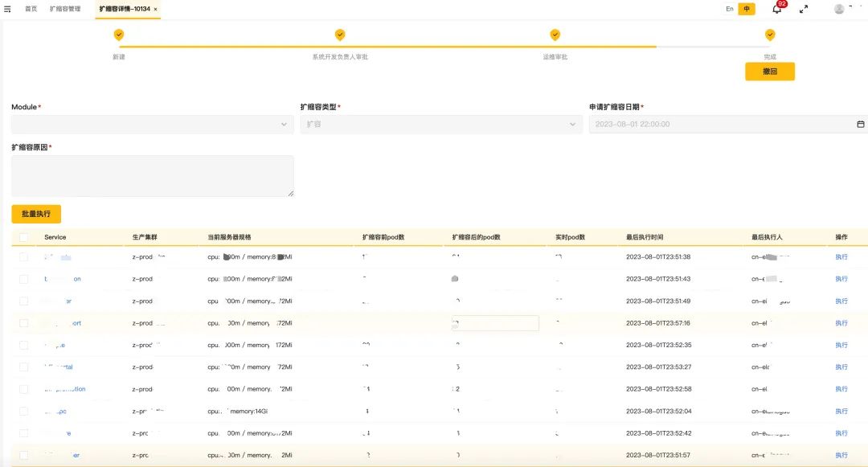The height and width of the screenshot is (467, 868).
Task: Open the 扩缩容类型 dropdown
Action: click(x=441, y=125)
